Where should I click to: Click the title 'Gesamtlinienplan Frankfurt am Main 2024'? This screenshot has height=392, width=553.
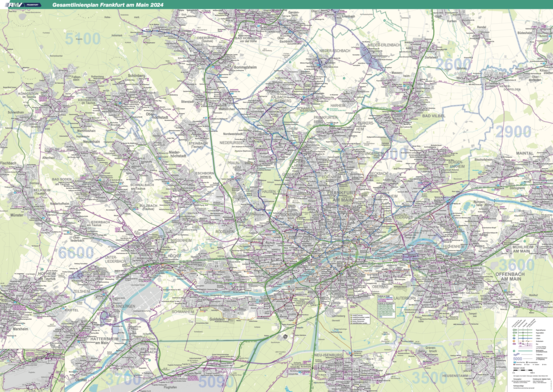click(x=108, y=5)
